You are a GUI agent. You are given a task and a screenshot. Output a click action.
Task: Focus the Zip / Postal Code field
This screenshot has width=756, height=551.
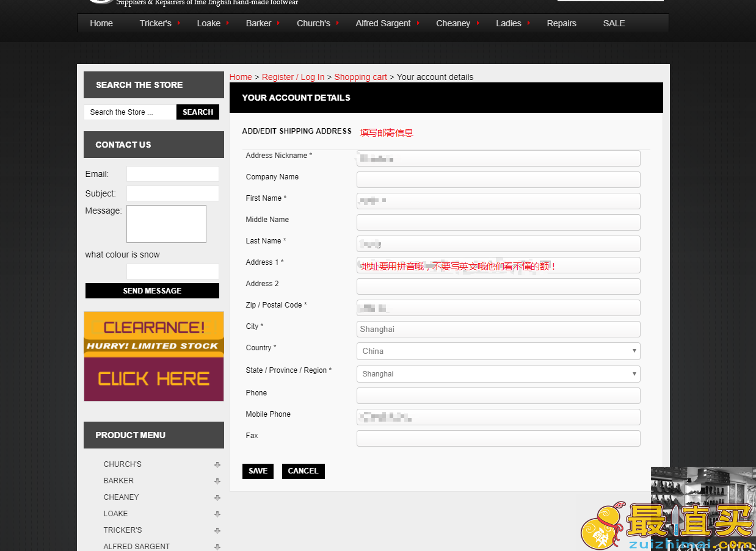(498, 308)
